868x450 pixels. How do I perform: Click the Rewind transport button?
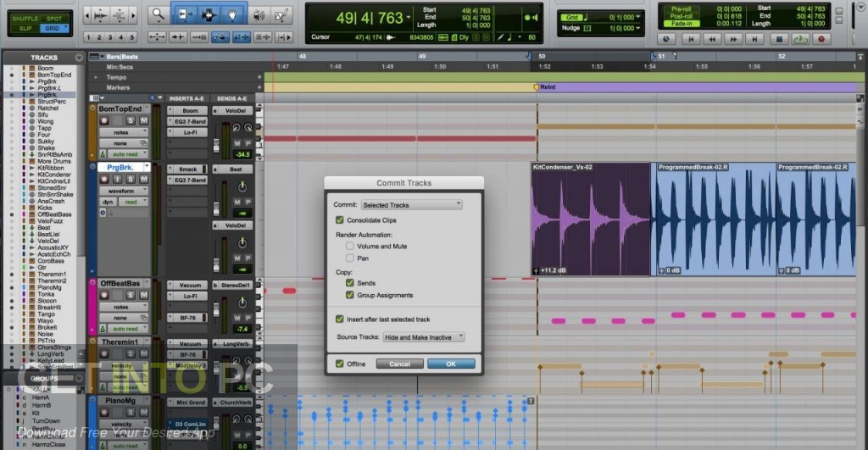tap(712, 39)
